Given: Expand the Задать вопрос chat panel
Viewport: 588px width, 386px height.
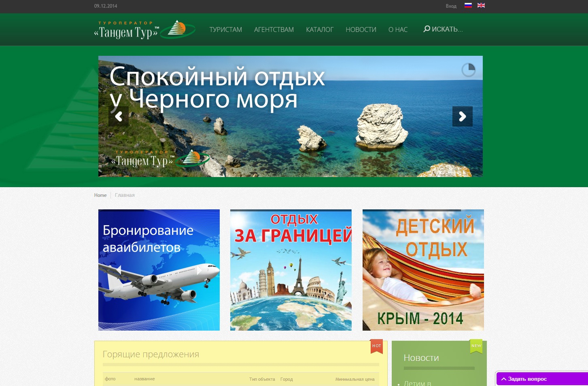Looking at the screenshot, I should pyautogui.click(x=541, y=379).
